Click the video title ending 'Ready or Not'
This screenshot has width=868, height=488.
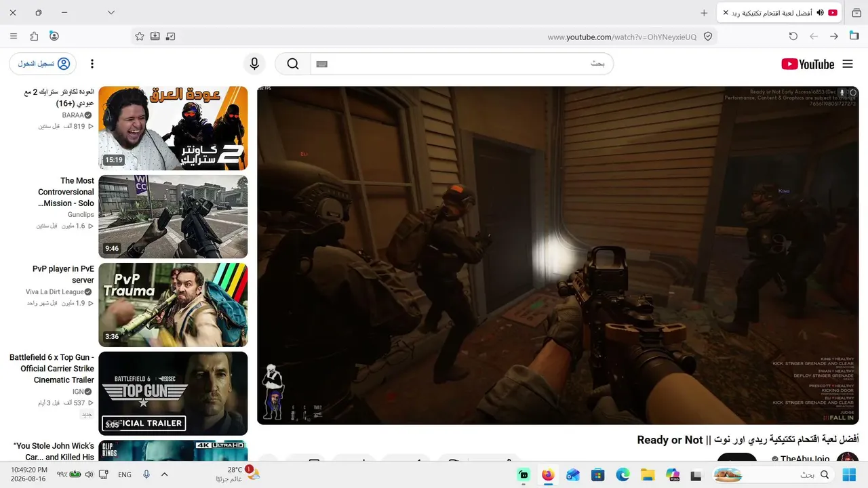(748, 441)
